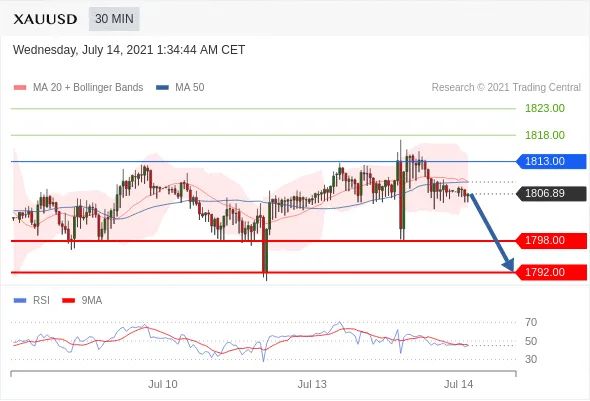Click the RSI 70 level label
This screenshot has height=401, width=590.
click(531, 322)
